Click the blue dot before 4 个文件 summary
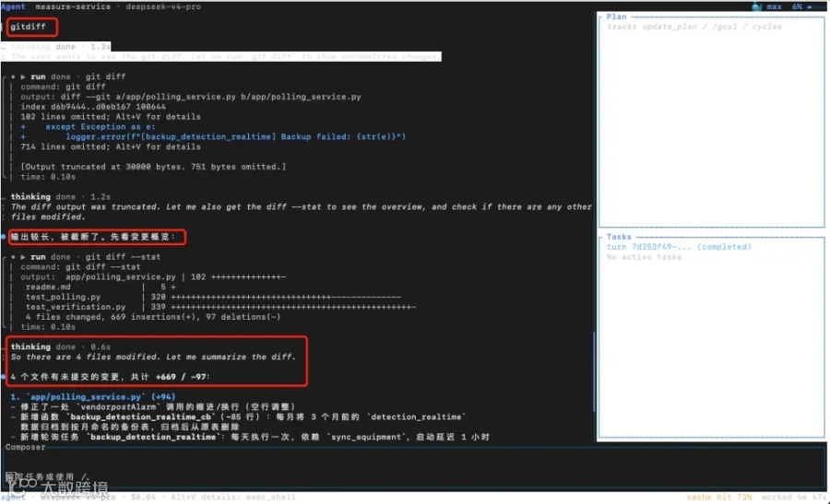 coord(4,377)
